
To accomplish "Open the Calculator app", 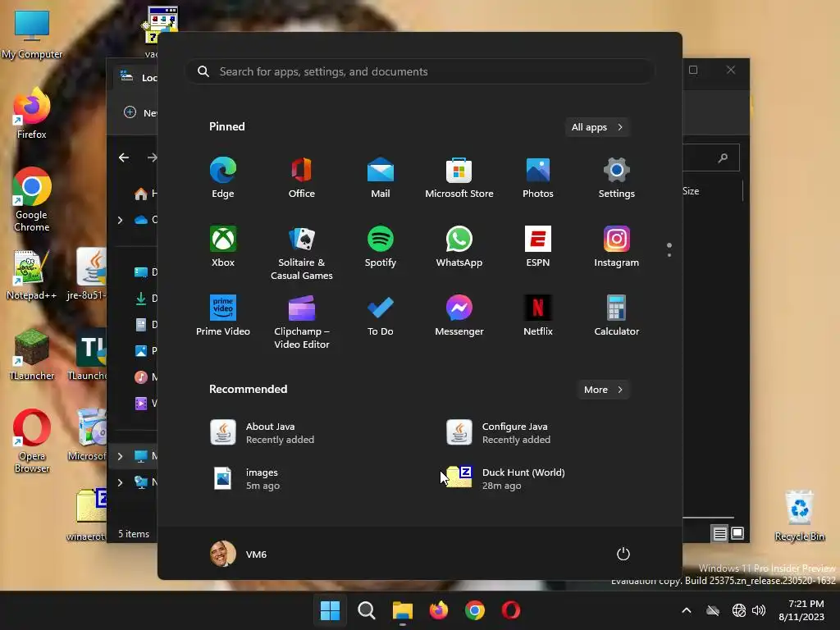I will click(617, 316).
